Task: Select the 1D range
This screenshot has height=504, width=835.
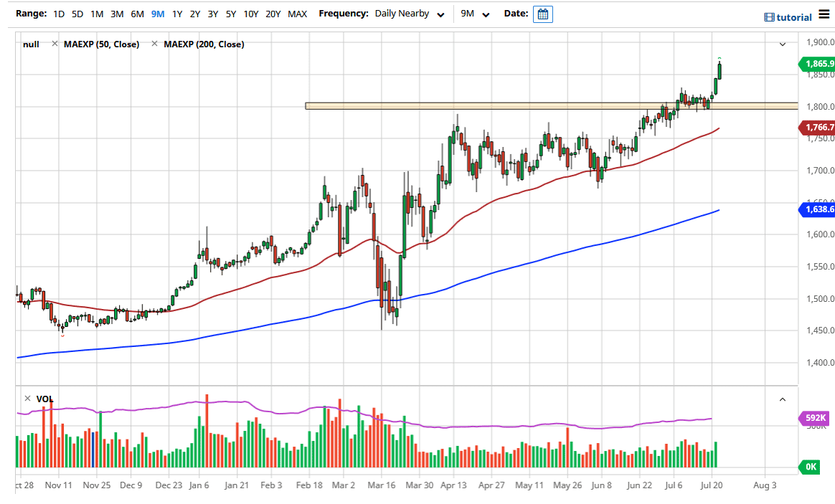Action: 60,14
